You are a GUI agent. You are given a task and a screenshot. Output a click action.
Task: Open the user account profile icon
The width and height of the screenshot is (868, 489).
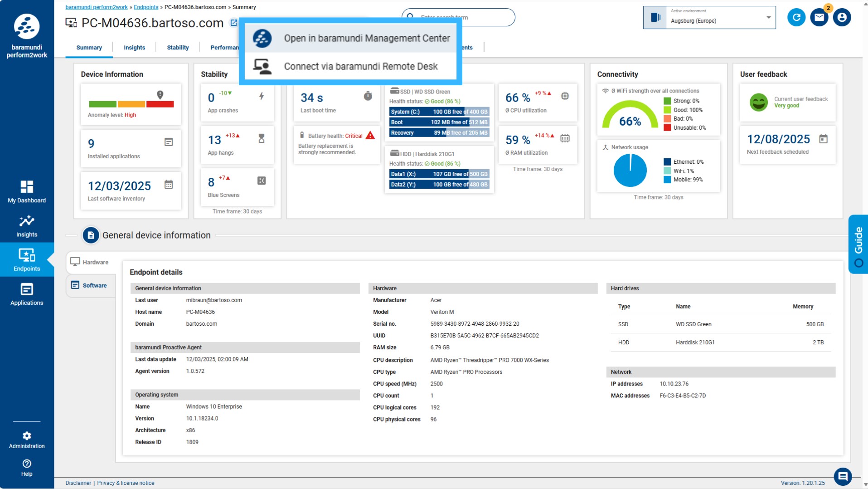pyautogui.click(x=842, y=18)
